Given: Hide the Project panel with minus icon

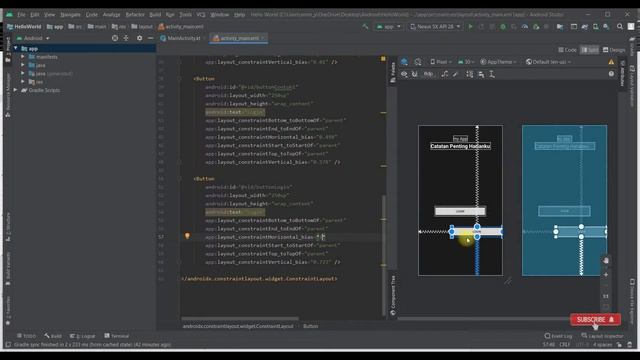Looking at the screenshot, I should click(150, 38).
